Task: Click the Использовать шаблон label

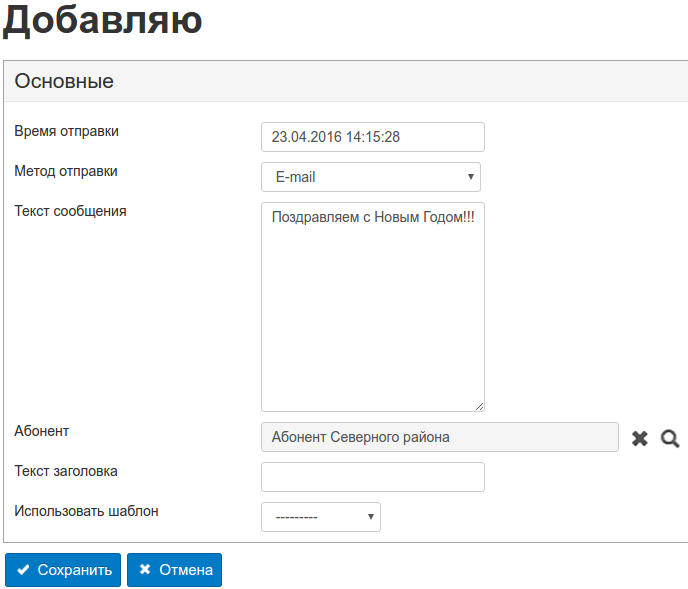Action: pyautogui.click(x=86, y=511)
